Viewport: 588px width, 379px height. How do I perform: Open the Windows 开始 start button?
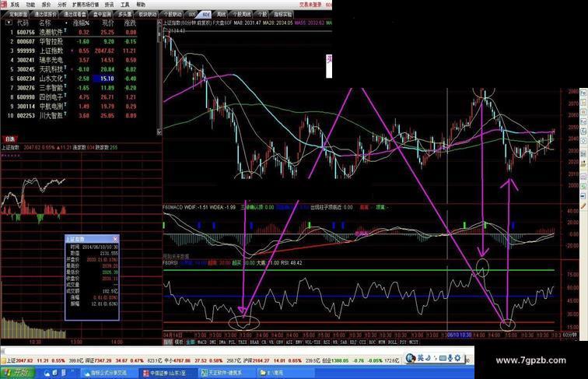click(17, 373)
